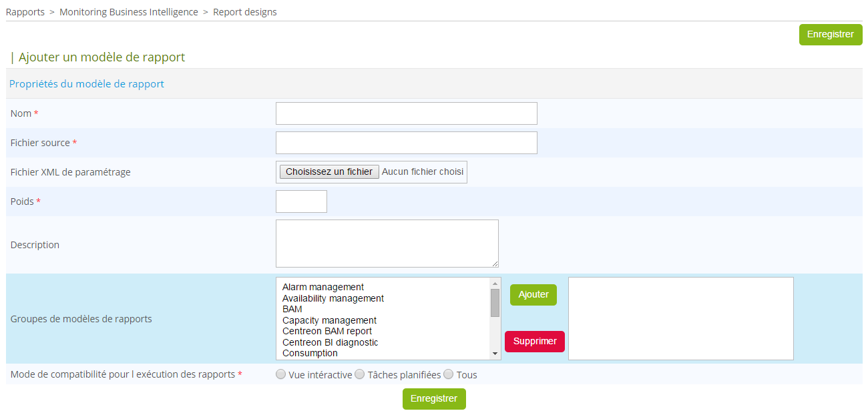Open the Rapports breadcrumb link
Image resolution: width=868 pixels, height=413 pixels.
click(25, 11)
